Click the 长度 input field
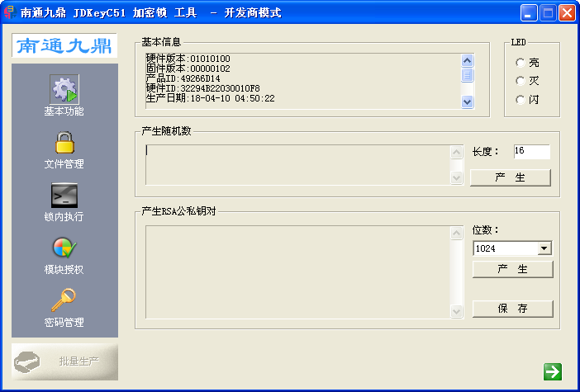Viewport: 580px width, 392px height. (x=531, y=152)
